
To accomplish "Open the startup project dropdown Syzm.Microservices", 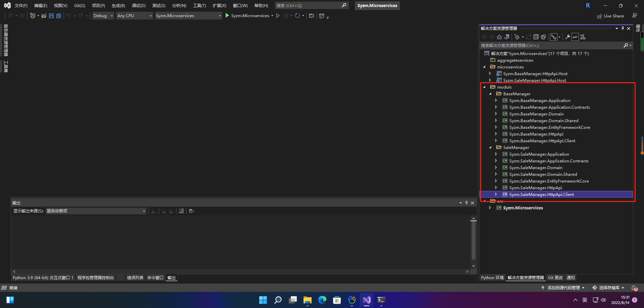I will [188, 16].
